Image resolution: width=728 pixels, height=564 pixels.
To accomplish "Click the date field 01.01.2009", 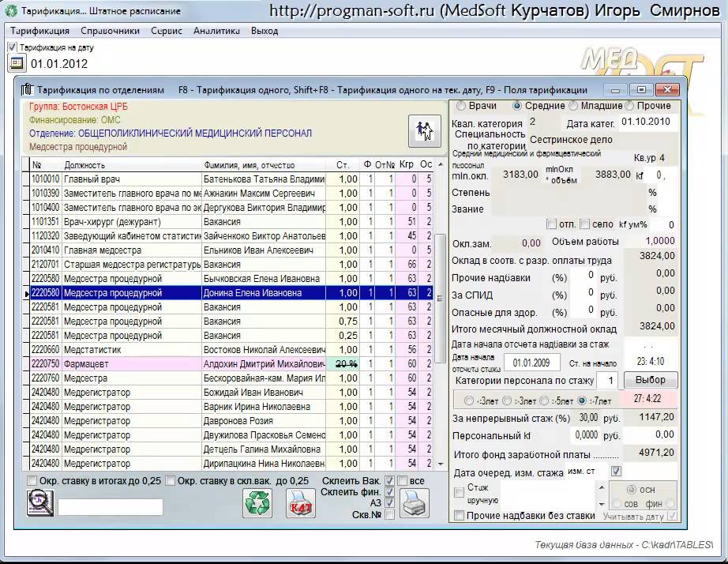I will [x=531, y=363].
